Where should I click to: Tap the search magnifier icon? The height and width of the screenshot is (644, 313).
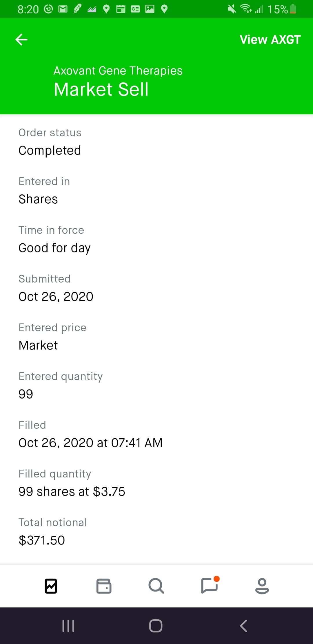pyautogui.click(x=156, y=586)
